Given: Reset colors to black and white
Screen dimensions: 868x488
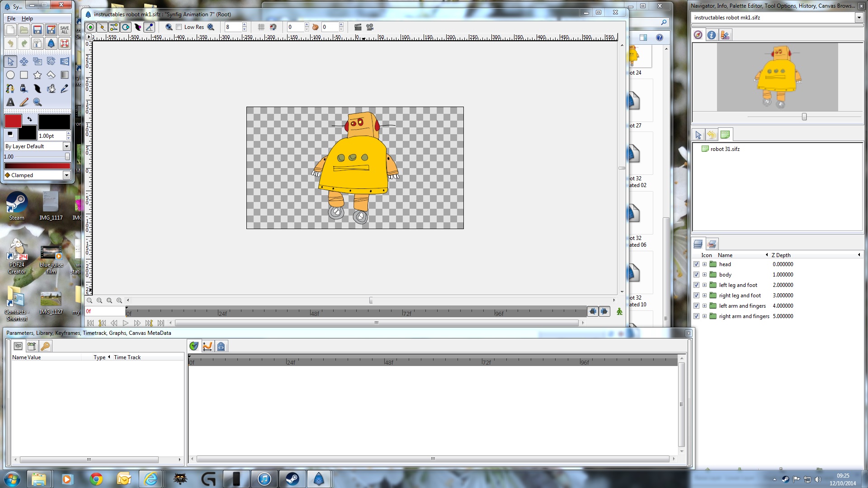Looking at the screenshot, I should pyautogui.click(x=10, y=134).
